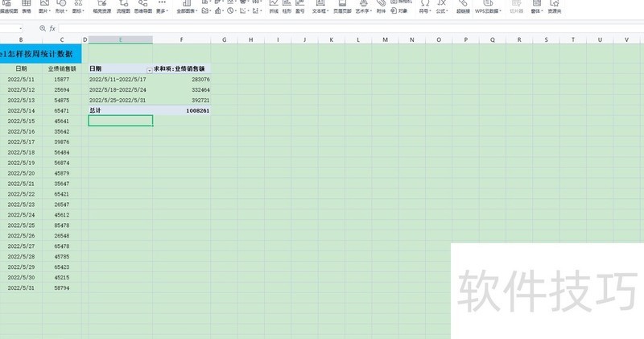The width and height of the screenshot is (644, 339).
Task: Select the sales value 15877
Action: (x=62, y=79)
